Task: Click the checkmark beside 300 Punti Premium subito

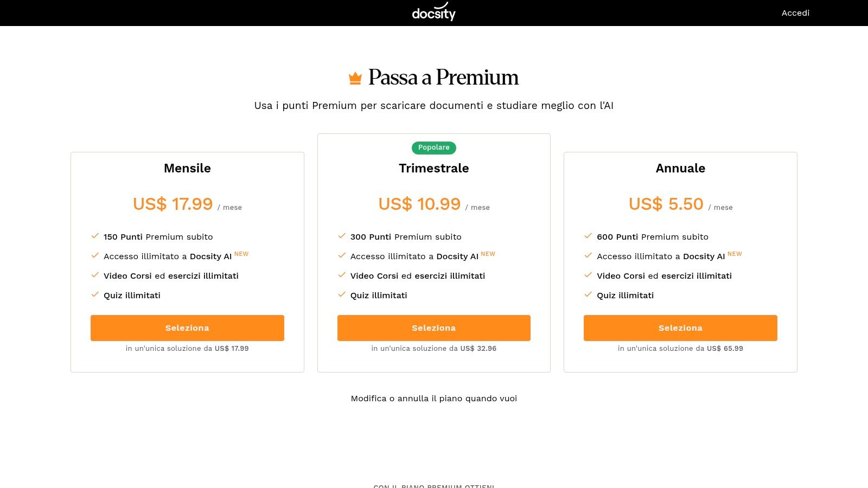Action: pos(341,235)
